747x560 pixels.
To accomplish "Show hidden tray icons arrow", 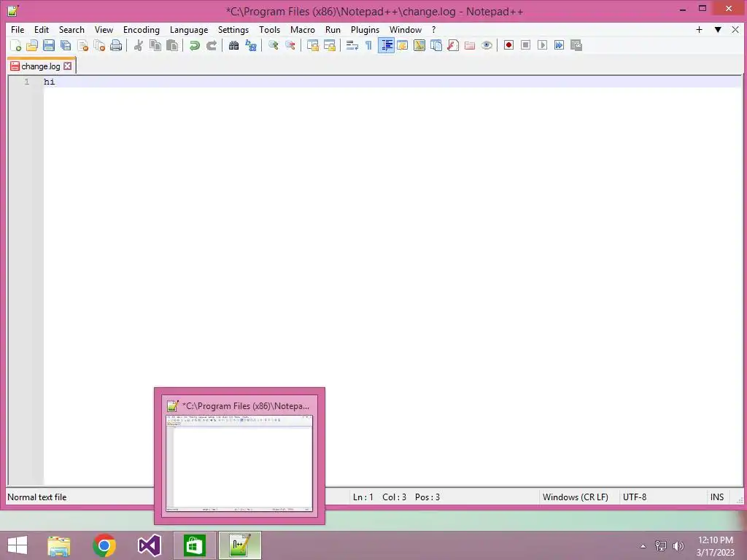I will pos(643,546).
